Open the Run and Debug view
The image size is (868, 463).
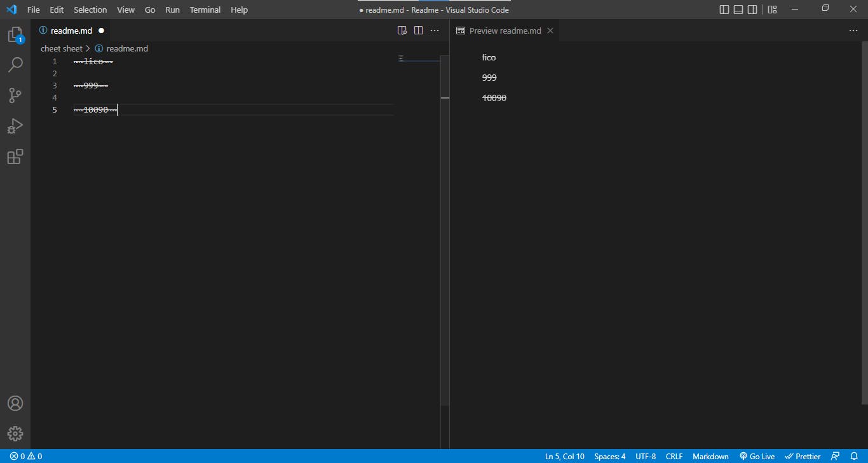pos(15,126)
